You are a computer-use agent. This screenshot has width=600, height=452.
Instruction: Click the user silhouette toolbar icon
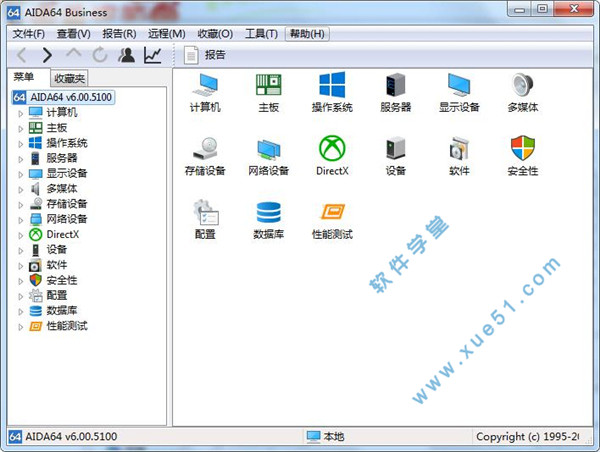pos(126,55)
